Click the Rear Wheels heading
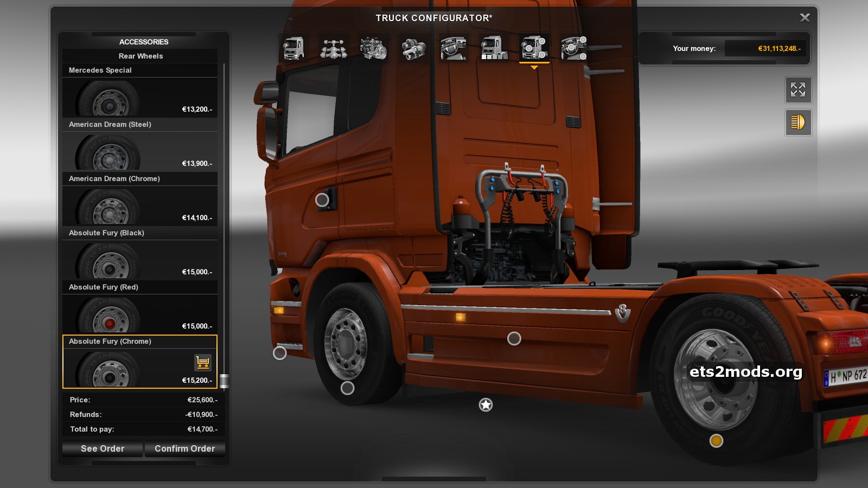Screen dimensions: 868x488 [x=141, y=56]
